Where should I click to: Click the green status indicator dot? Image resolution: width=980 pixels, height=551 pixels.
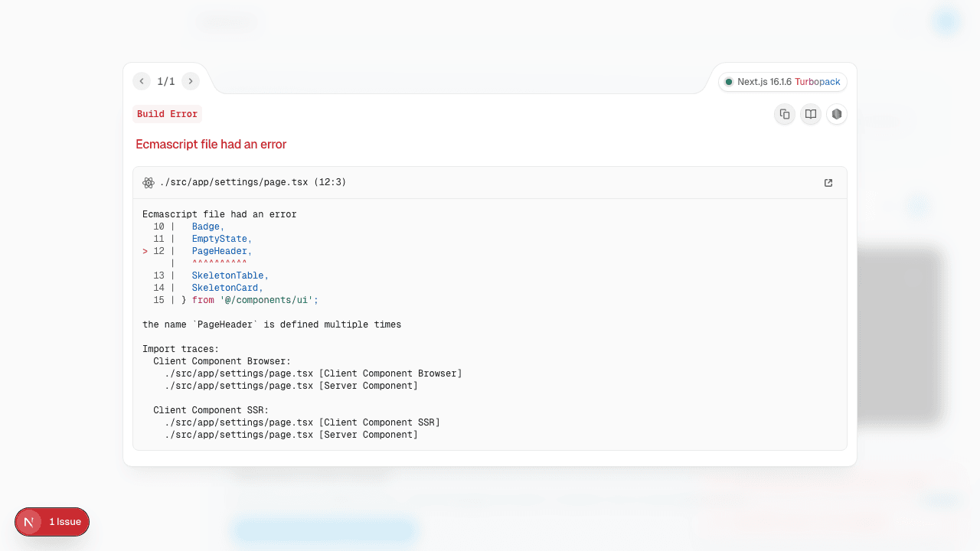coord(728,81)
